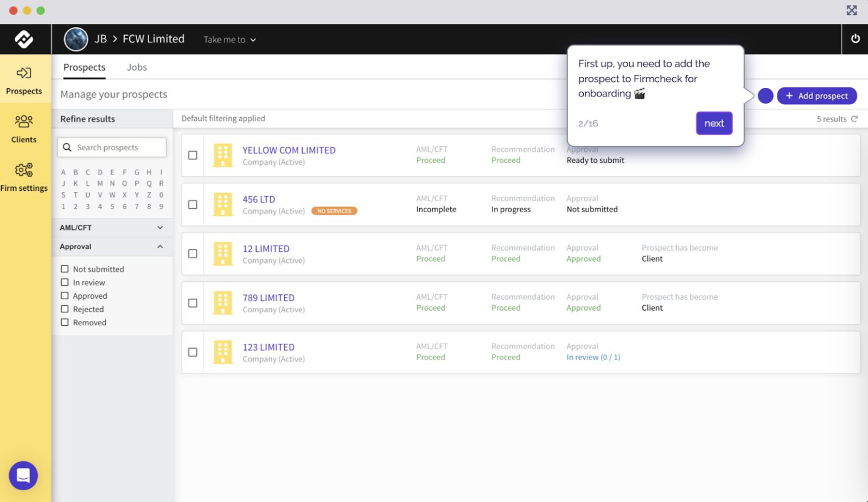The height and width of the screenshot is (502, 868).
Task: Click the Add prospect button
Action: tap(816, 95)
